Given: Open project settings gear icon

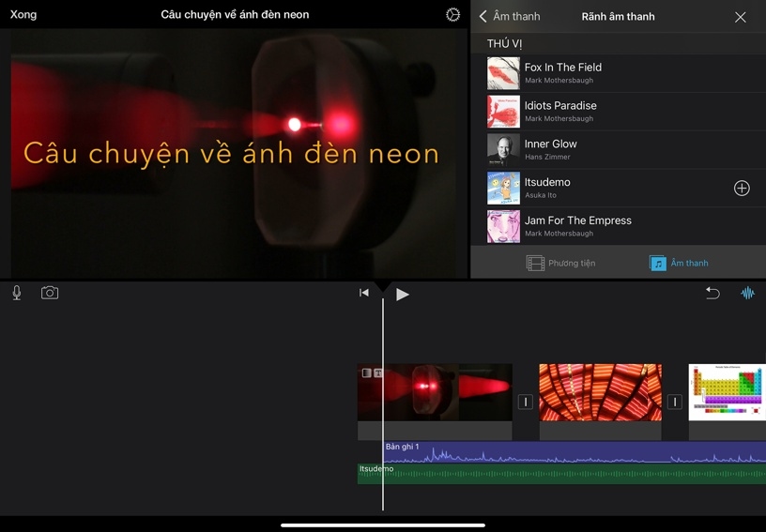Looking at the screenshot, I should click(x=452, y=15).
